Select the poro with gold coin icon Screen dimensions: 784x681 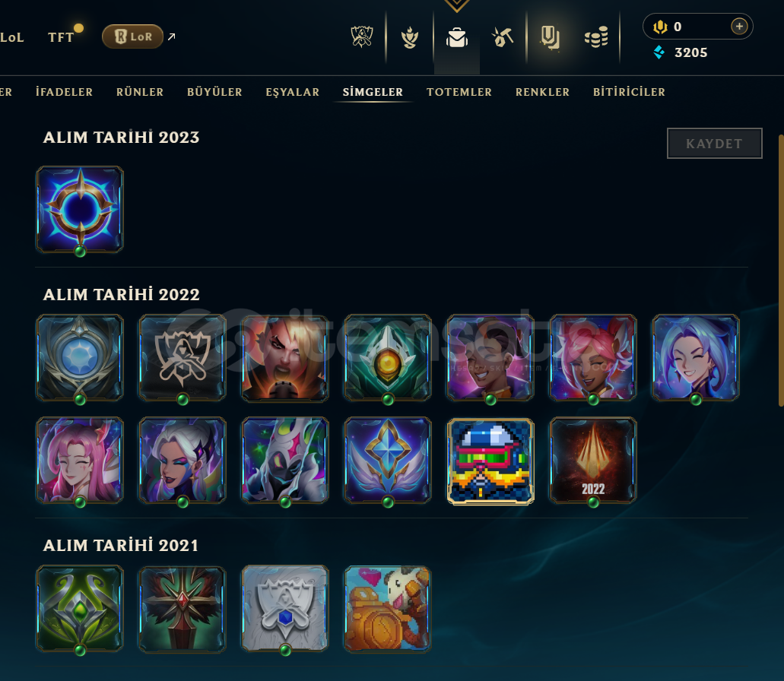(388, 609)
